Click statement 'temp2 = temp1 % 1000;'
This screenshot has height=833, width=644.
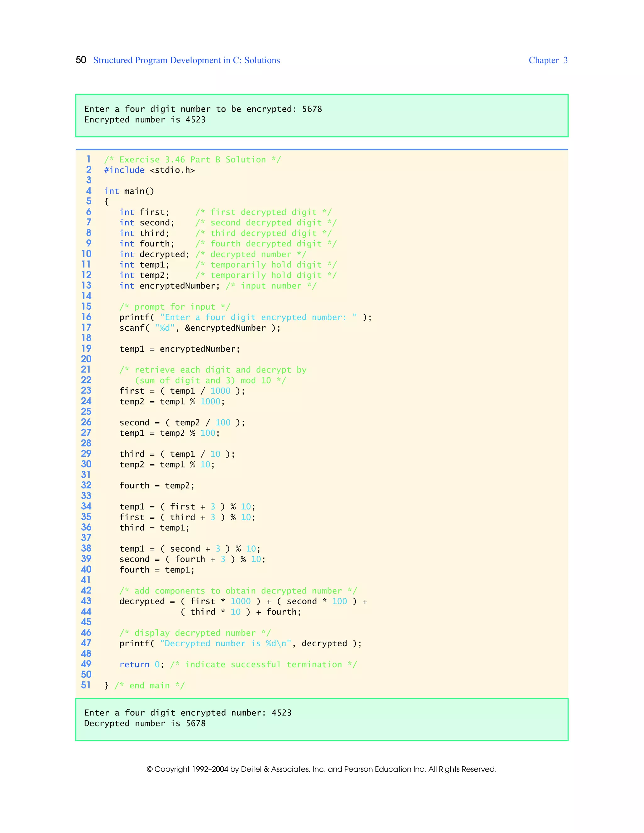[x=172, y=402]
